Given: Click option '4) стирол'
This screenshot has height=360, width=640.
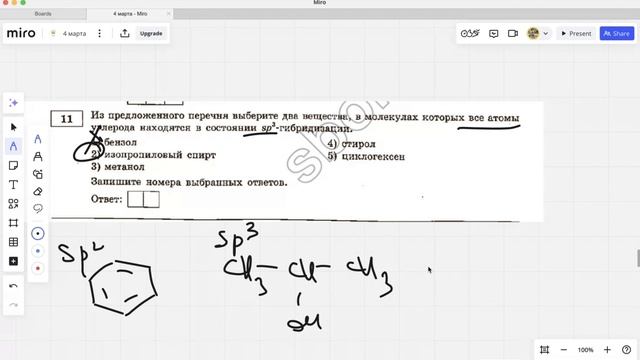Looking at the screenshot, I should (x=351, y=144).
